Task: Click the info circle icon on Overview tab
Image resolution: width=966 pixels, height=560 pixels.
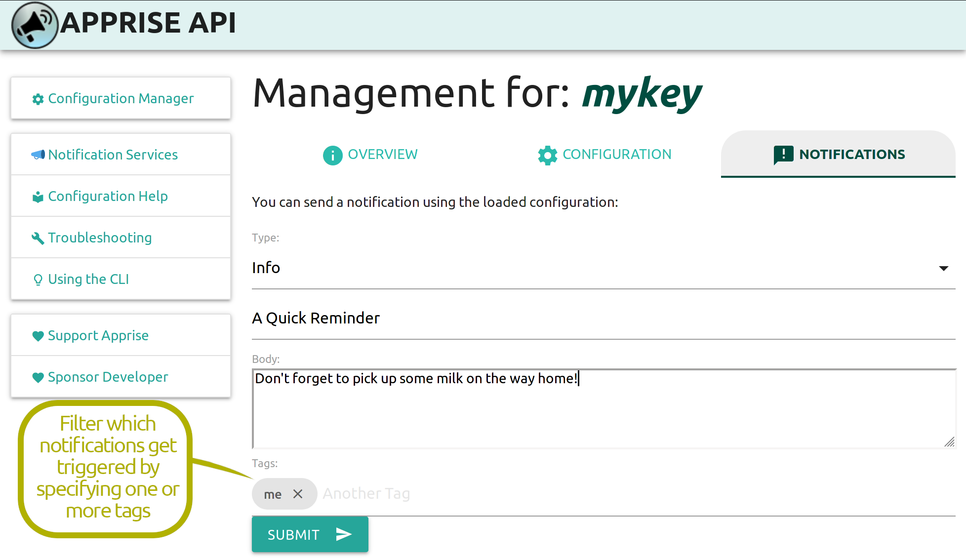Action: [x=333, y=155]
